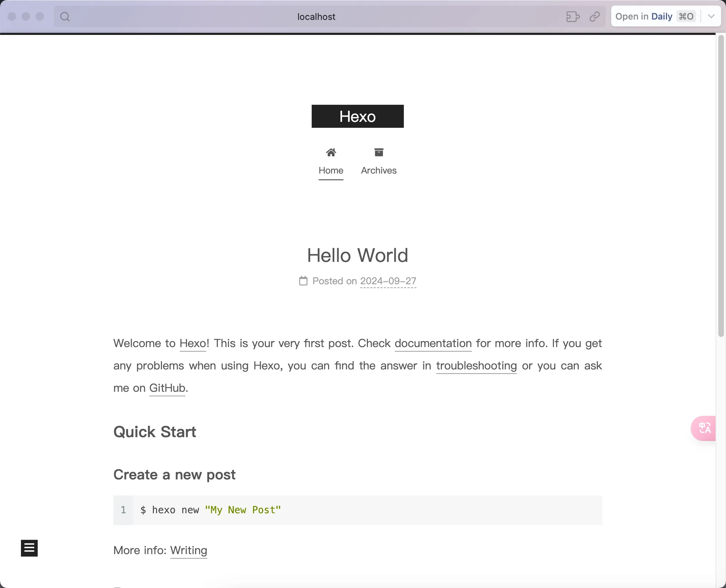Visit the GitHub link
The image size is (726, 588).
pos(167,388)
